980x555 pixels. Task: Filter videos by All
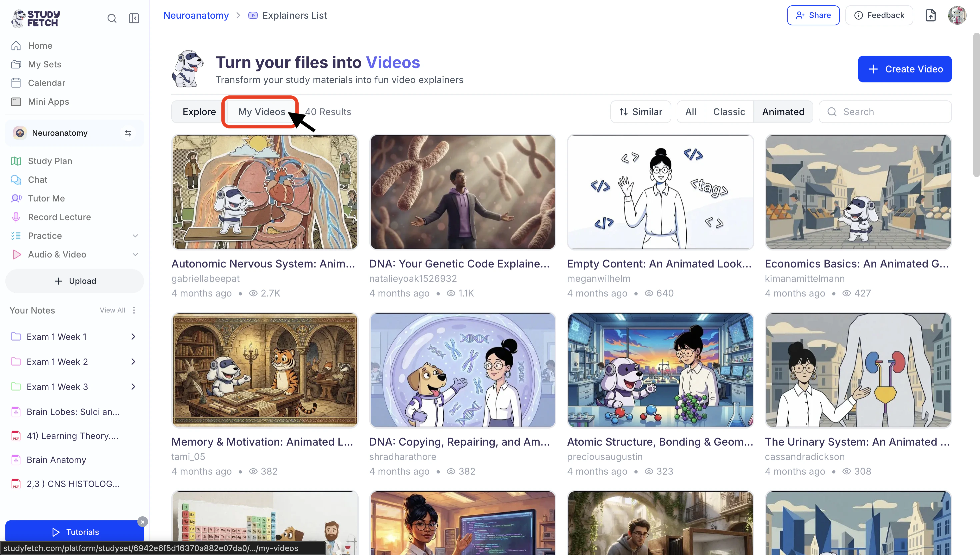coord(691,112)
